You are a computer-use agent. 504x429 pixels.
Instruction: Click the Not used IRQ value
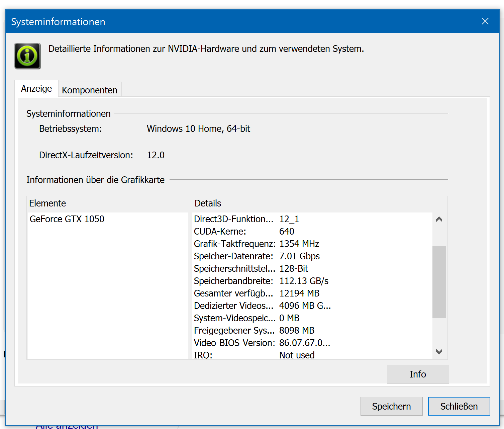pos(297,355)
